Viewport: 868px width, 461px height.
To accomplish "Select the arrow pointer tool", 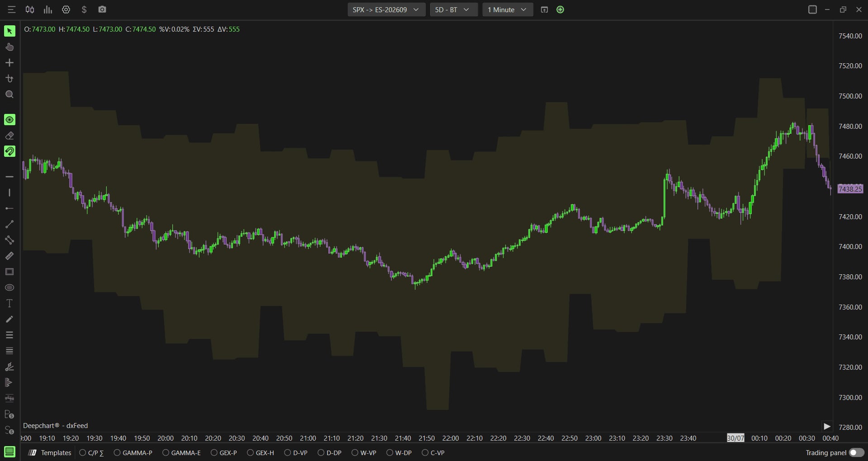I will [9, 31].
